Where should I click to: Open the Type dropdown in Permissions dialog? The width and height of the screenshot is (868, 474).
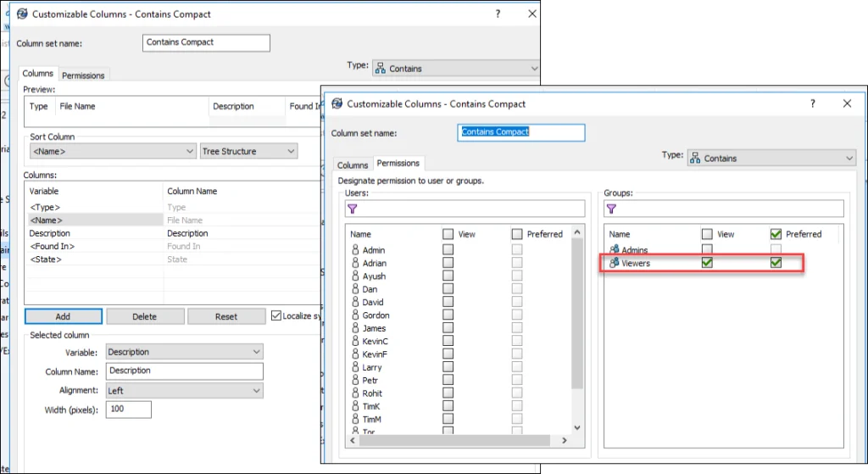point(771,159)
